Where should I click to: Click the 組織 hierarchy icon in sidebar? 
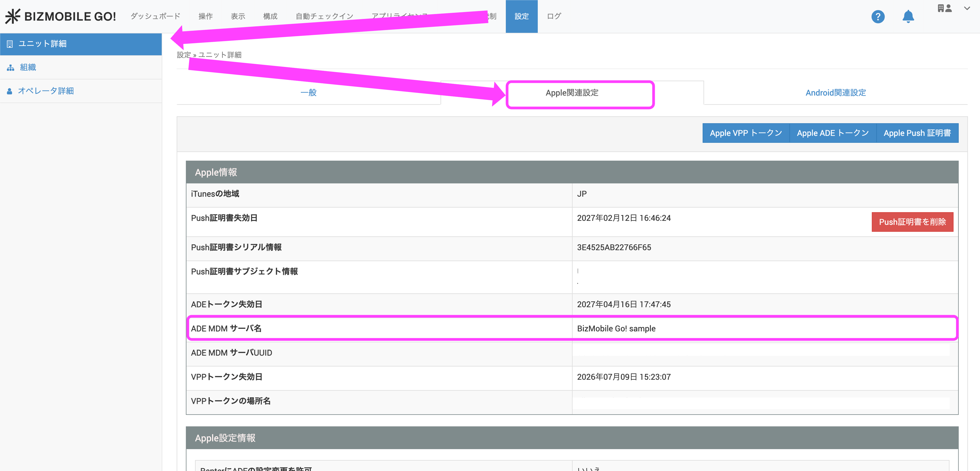pyautogui.click(x=11, y=67)
